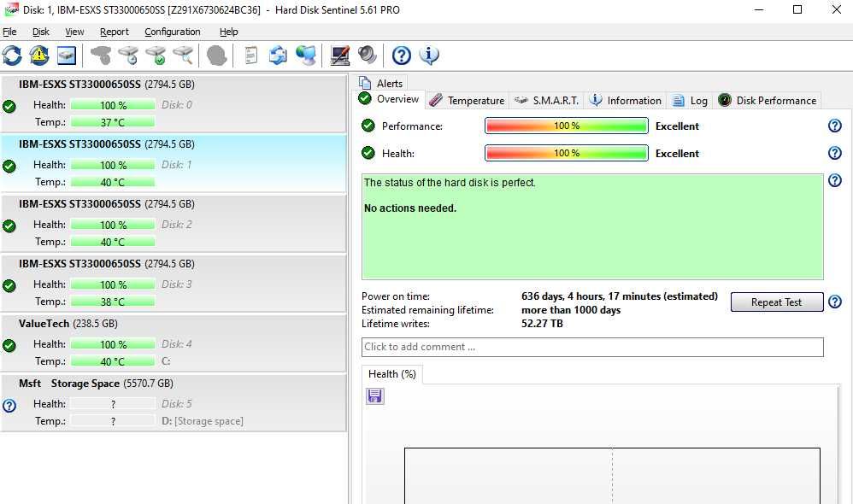Click the green disk status message box
The width and height of the screenshot is (853, 504).
[592, 226]
